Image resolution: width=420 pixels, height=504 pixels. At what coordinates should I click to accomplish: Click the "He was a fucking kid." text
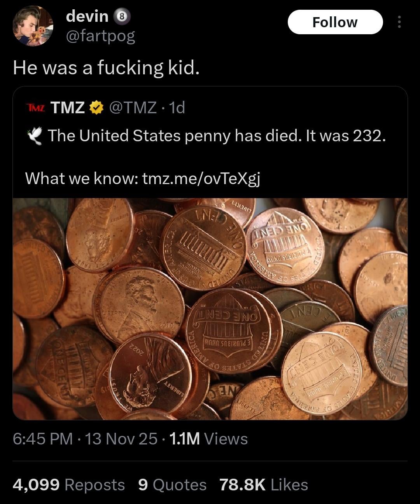tap(106, 68)
